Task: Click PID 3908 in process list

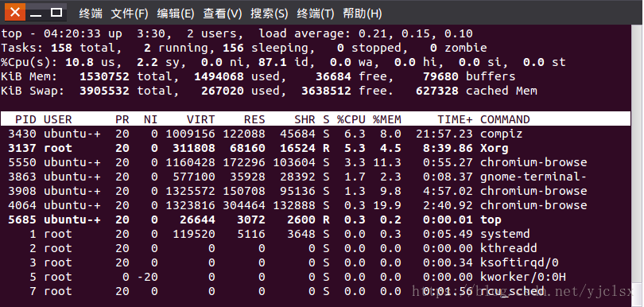Action: point(22,191)
